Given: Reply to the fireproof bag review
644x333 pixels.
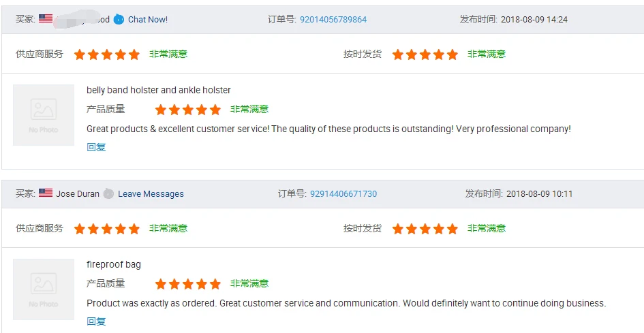Looking at the screenshot, I should coord(96,321).
